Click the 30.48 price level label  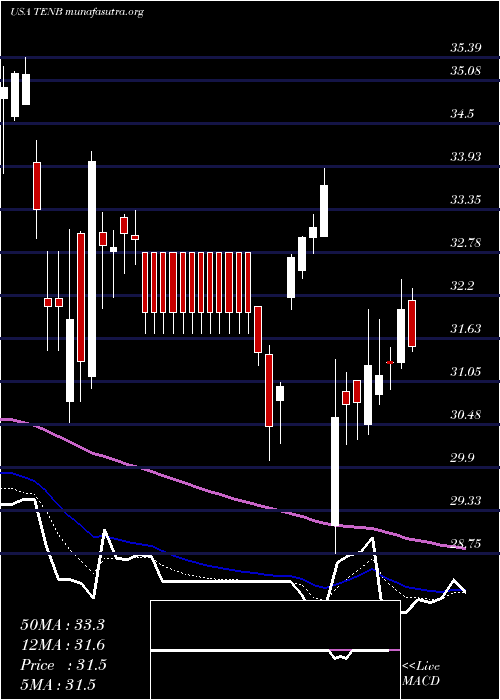pos(466,415)
